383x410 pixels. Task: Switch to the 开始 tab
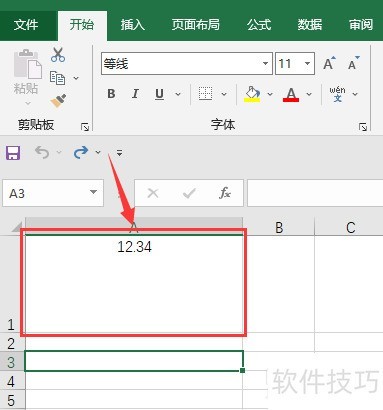(x=82, y=25)
